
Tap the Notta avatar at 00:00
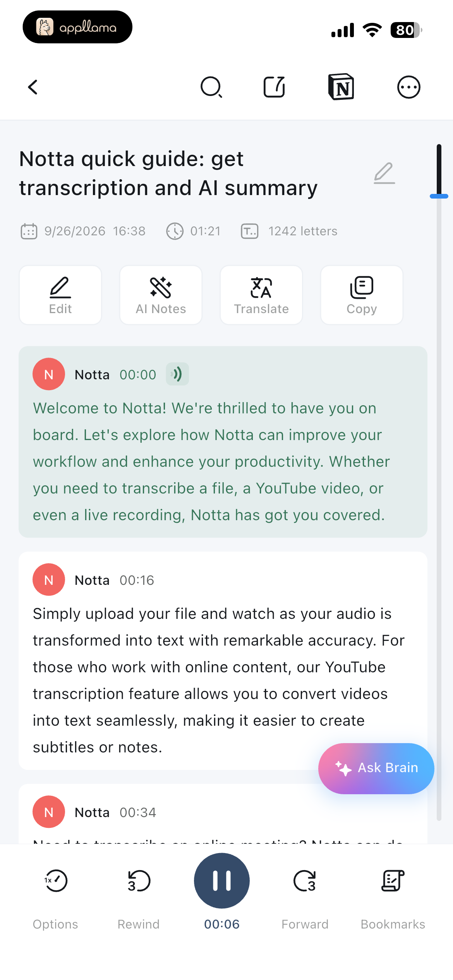click(49, 374)
